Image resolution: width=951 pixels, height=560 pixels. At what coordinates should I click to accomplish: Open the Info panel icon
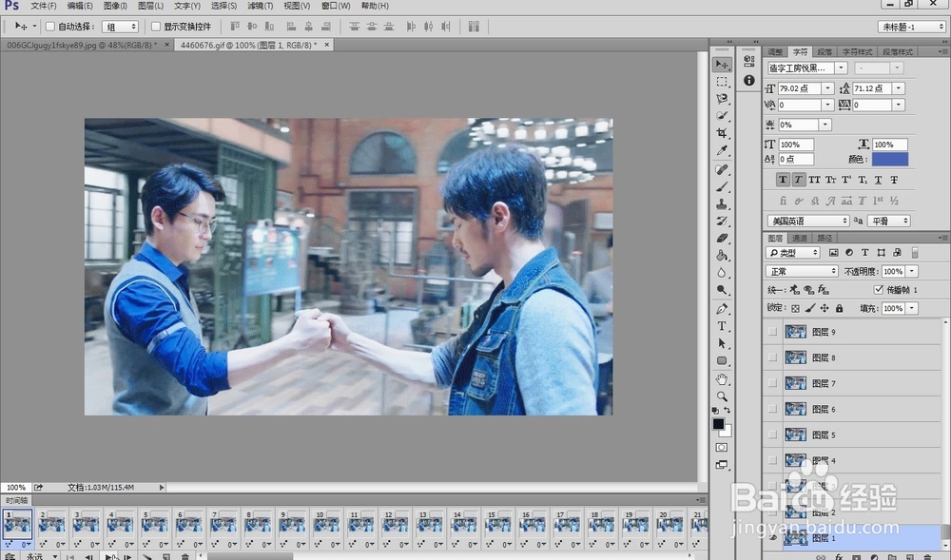[749, 80]
